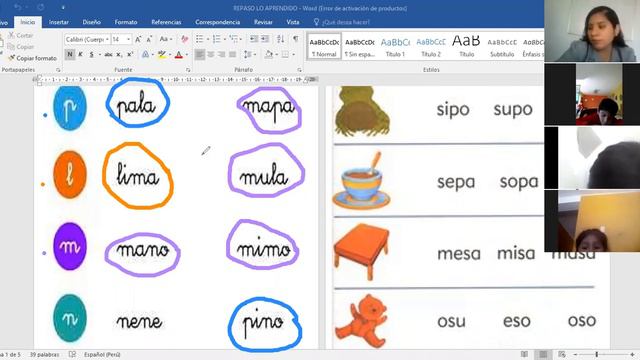Image resolution: width=640 pixels, height=360 pixels.
Task: Open Párrafo dialog launcher
Action: (x=299, y=70)
